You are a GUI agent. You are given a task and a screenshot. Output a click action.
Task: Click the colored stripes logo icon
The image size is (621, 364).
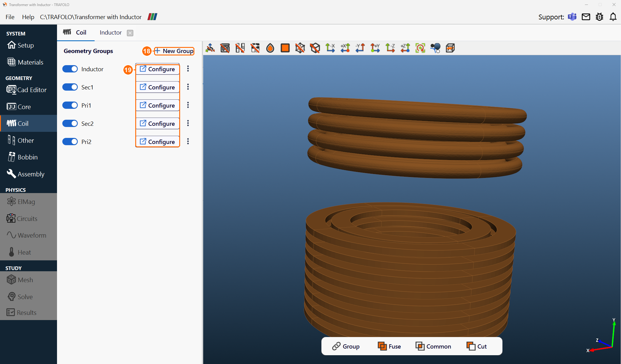(152, 17)
